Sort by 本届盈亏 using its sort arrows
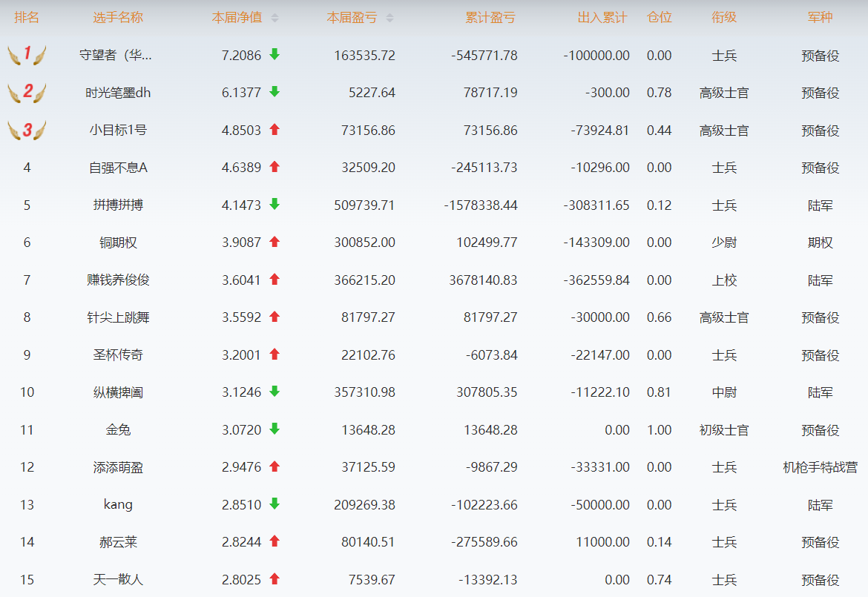 point(389,19)
